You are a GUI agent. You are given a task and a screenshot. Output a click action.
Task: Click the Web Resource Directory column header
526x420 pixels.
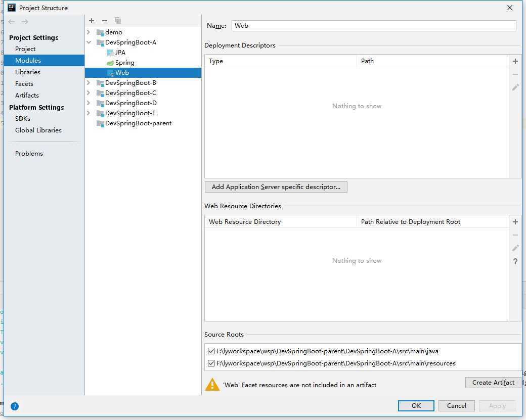[281, 222]
